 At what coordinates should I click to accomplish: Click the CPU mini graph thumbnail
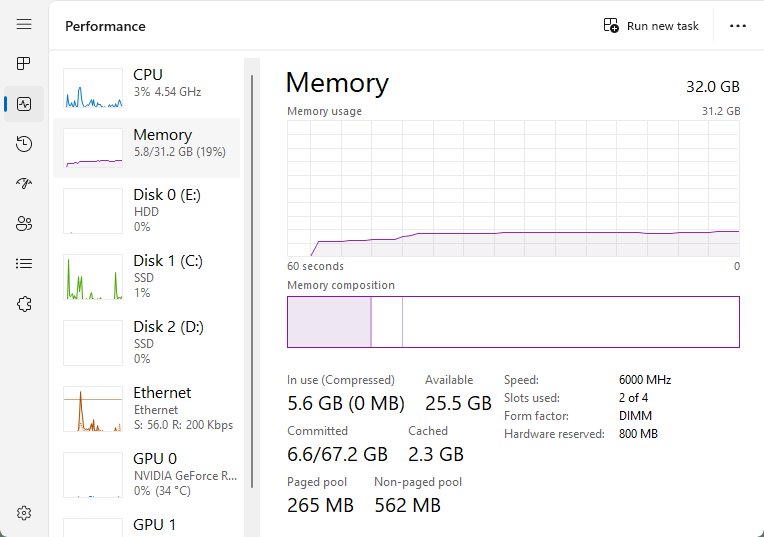pyautogui.click(x=93, y=88)
